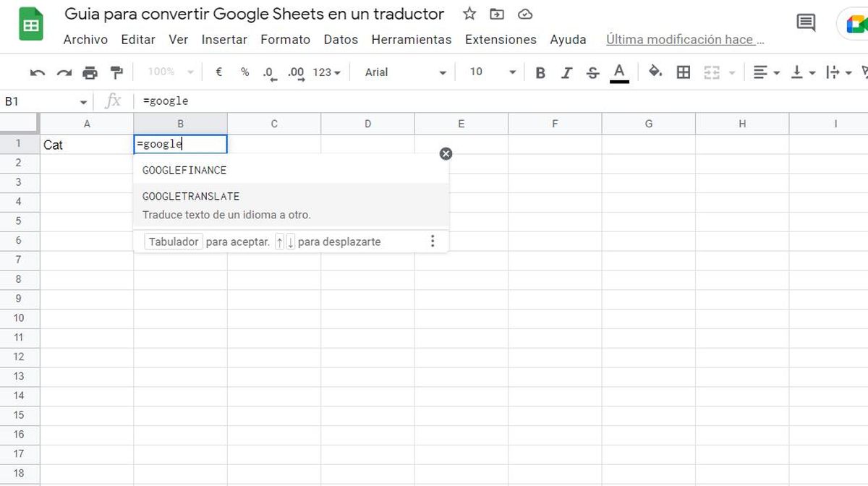Click the currency format icon
This screenshot has width=868, height=486.
(218, 72)
